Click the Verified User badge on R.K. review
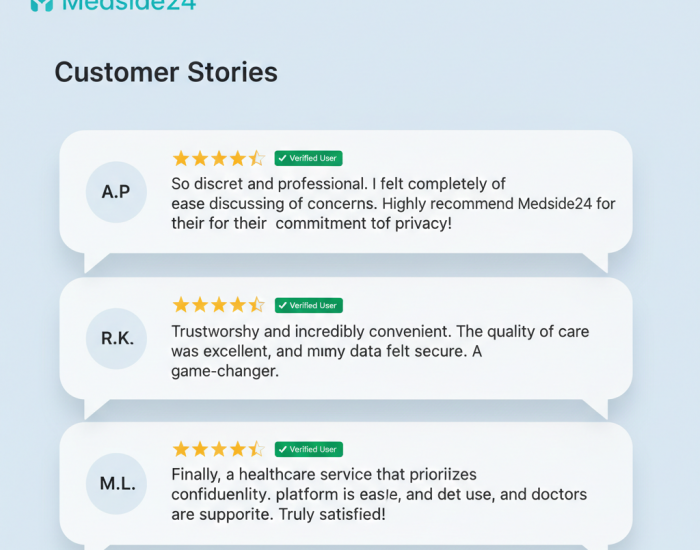The height and width of the screenshot is (550, 700). (308, 305)
